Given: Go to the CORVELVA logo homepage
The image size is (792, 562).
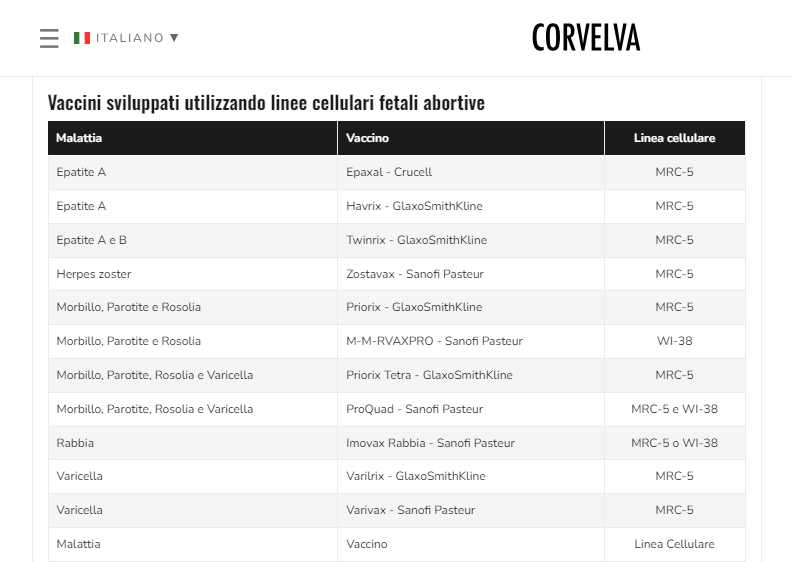Looking at the screenshot, I should pos(586,38).
